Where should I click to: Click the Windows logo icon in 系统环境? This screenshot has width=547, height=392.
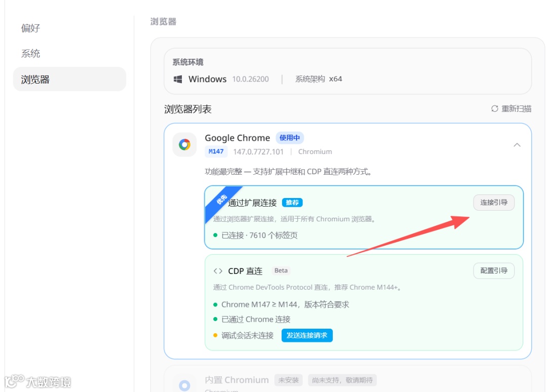178,79
